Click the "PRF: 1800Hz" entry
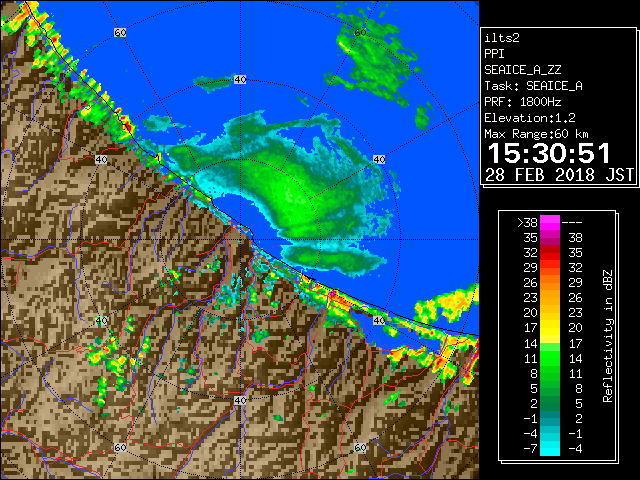The height and width of the screenshot is (480, 640). pyautogui.click(x=522, y=102)
